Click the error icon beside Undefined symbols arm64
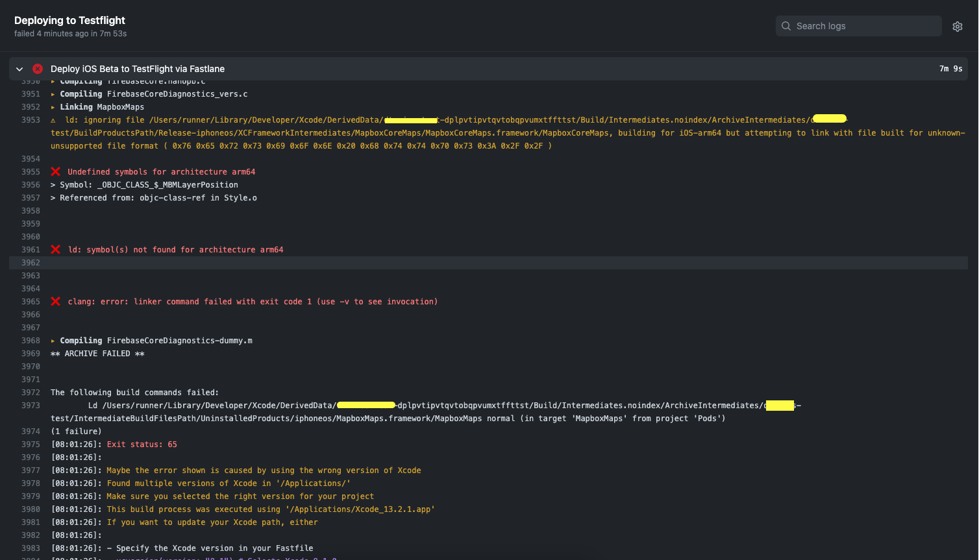This screenshot has width=979, height=560. 55,171
